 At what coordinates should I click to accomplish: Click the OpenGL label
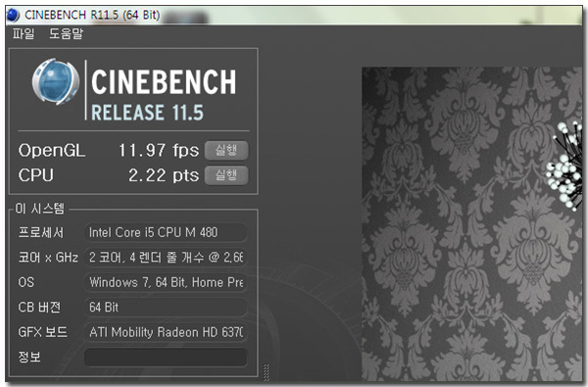click(52, 151)
